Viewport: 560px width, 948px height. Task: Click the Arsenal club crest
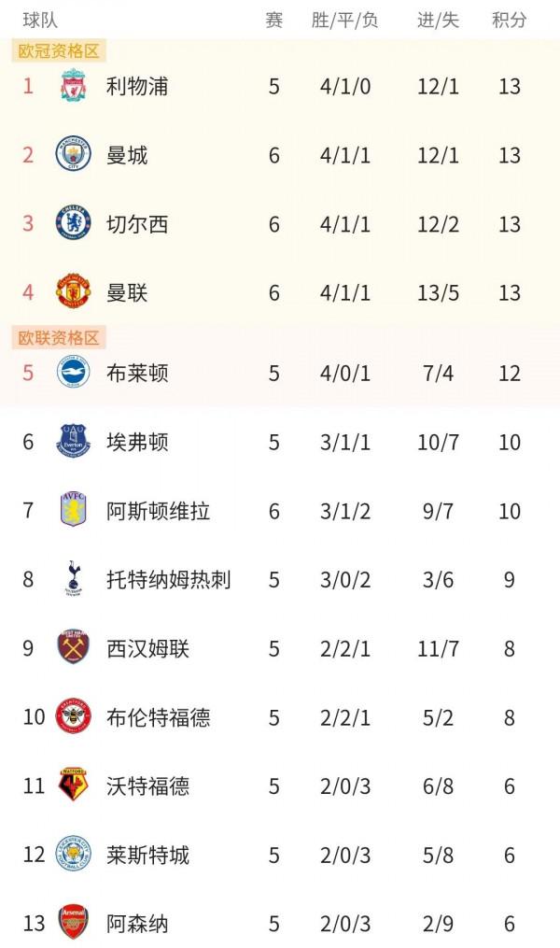pos(74,924)
